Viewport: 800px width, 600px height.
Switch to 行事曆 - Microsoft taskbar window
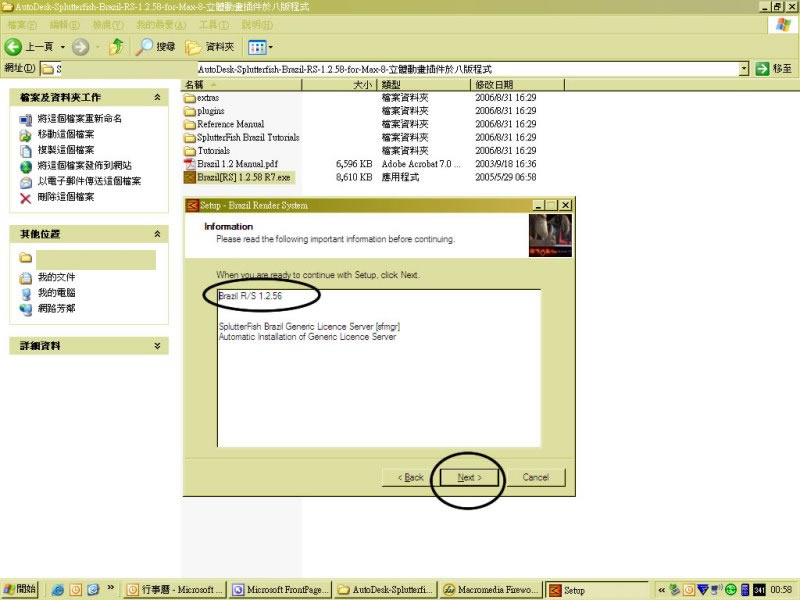pos(176,590)
